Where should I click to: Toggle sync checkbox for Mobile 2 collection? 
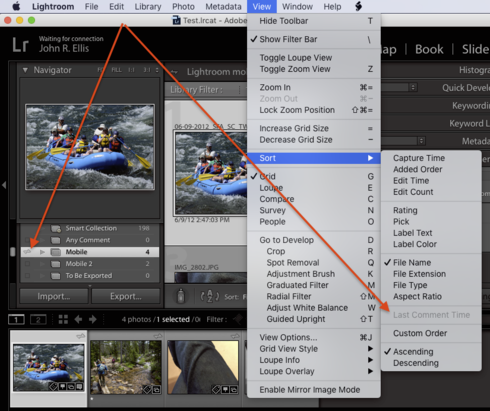point(27,264)
